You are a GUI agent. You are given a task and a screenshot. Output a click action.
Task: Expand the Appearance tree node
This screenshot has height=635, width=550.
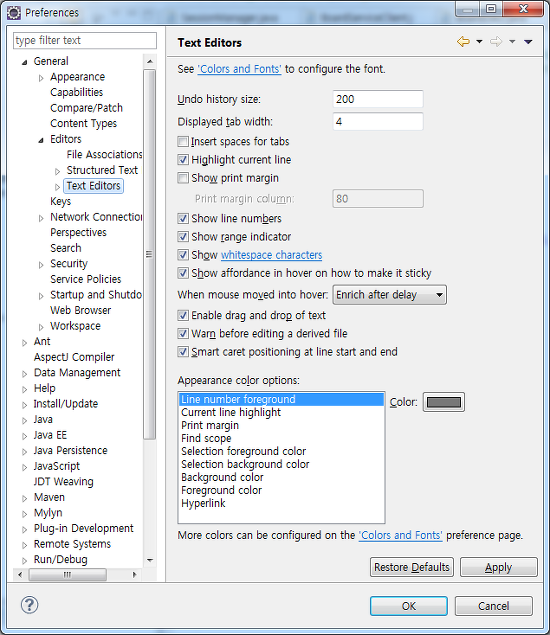click(41, 78)
